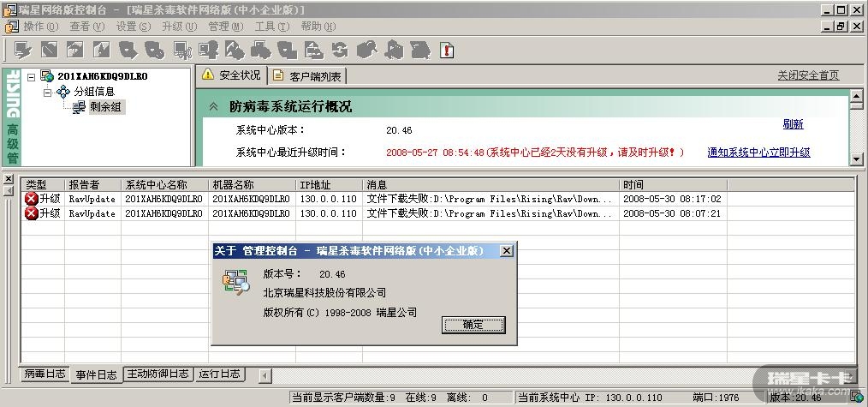The width and height of the screenshot is (868, 407).
Task: Click the toolbar stacked documents icon
Action: tap(314, 50)
